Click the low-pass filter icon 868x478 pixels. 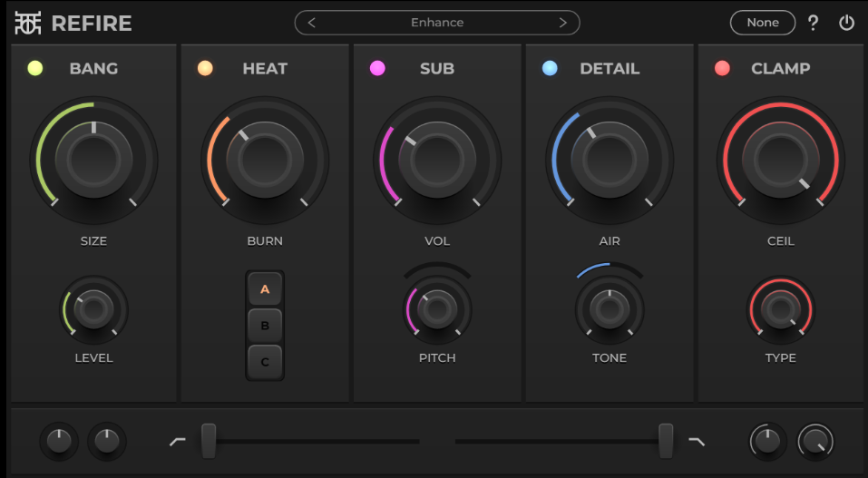(x=697, y=442)
